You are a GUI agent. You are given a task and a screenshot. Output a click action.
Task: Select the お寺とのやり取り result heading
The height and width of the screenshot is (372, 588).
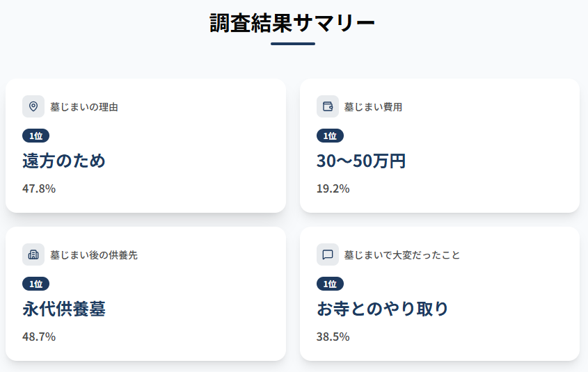pyautogui.click(x=383, y=309)
